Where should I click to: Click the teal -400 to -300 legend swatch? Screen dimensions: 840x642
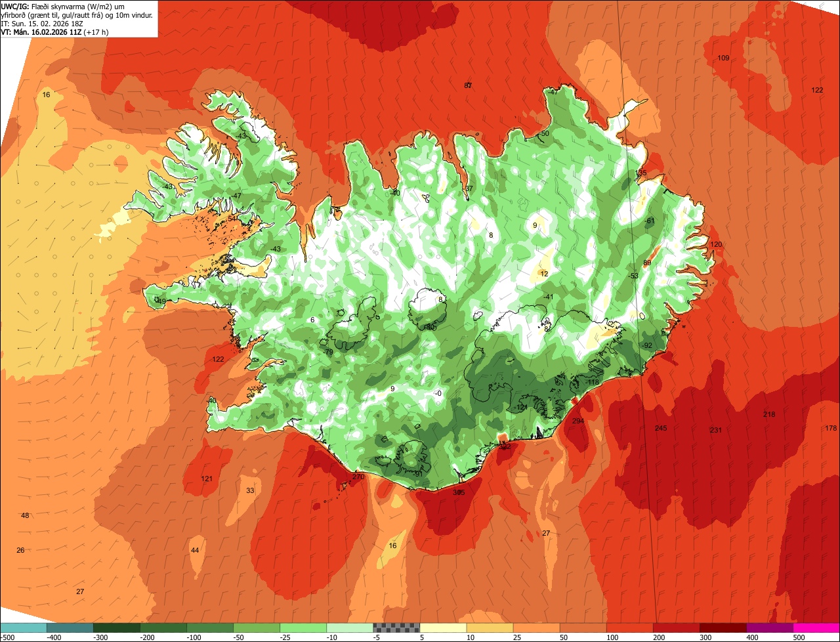click(x=70, y=628)
